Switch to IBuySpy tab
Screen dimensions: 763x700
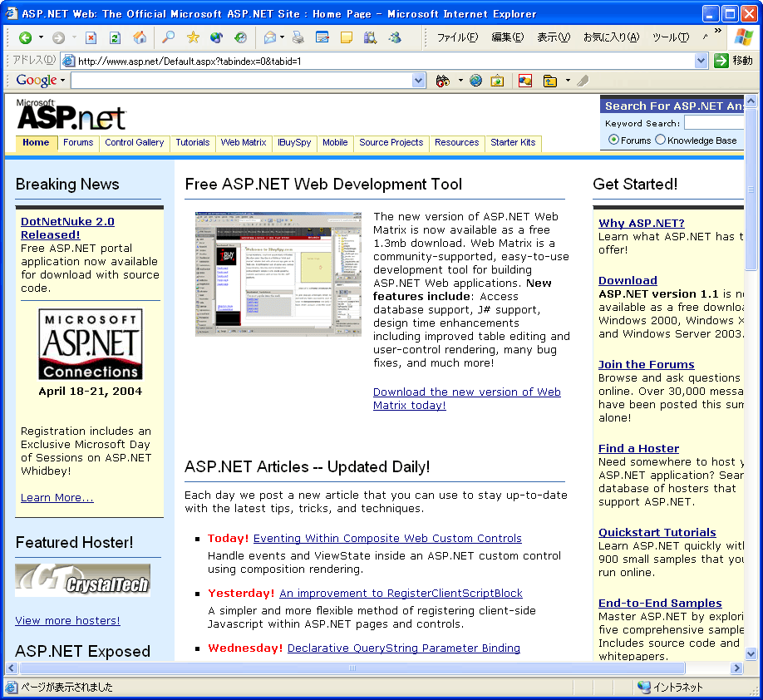[294, 143]
